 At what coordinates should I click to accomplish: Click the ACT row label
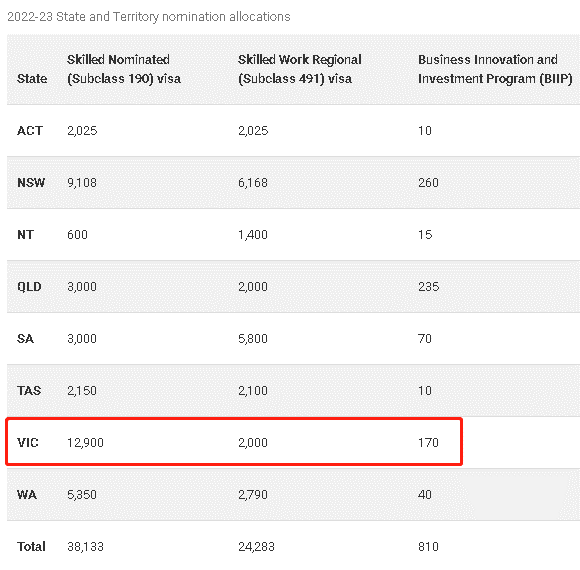pyautogui.click(x=30, y=131)
